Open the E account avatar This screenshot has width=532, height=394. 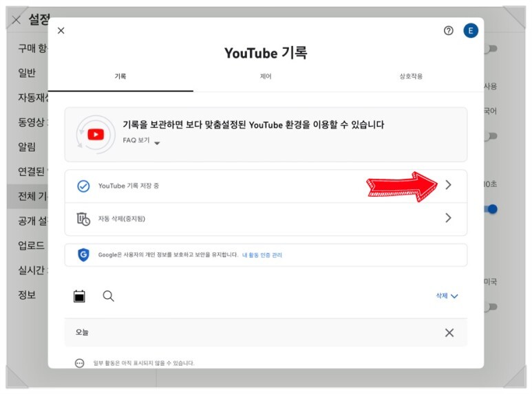[x=471, y=30]
